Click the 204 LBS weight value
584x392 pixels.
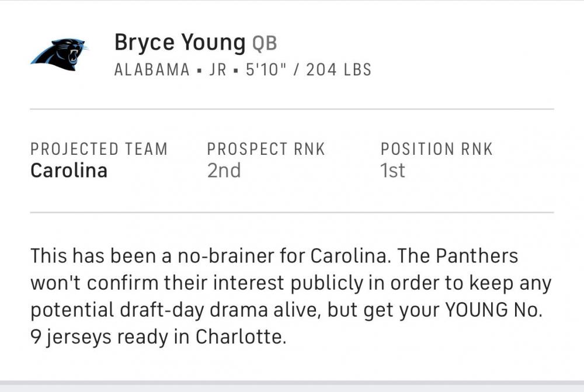coord(339,70)
